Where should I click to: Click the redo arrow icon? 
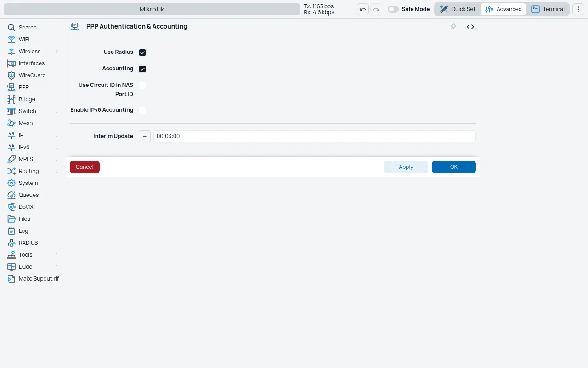376,9
